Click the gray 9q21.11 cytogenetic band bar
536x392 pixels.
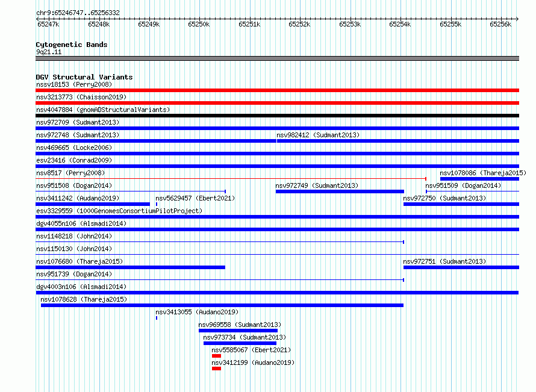(x=277, y=58)
